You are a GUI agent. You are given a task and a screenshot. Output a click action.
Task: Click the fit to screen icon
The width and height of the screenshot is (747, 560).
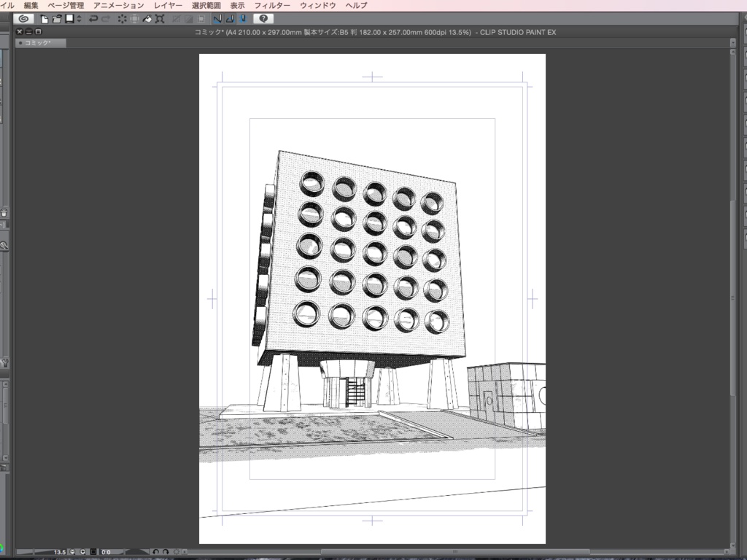pyautogui.click(x=93, y=552)
